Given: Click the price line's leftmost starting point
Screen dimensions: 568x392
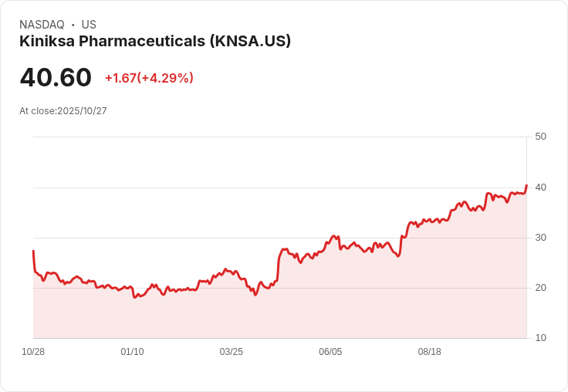Looking at the screenshot, I should pos(33,251).
